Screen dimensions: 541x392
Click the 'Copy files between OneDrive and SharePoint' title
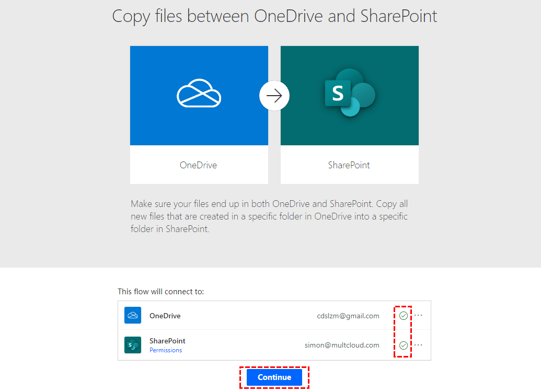274,16
